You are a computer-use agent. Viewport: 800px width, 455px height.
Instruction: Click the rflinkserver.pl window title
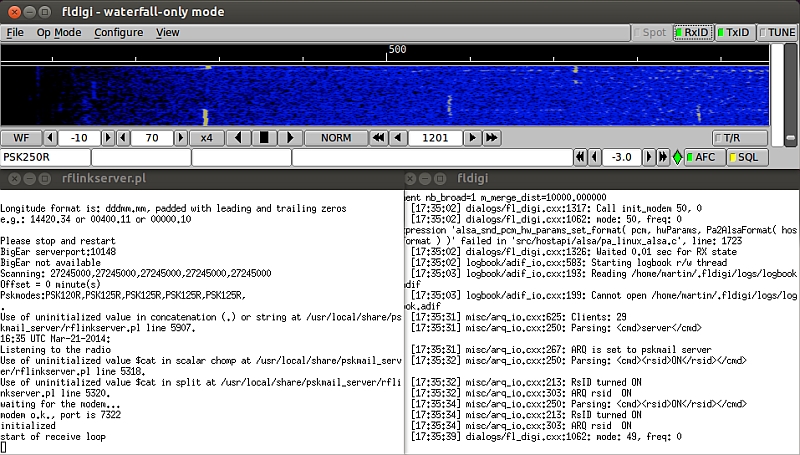coord(104,179)
